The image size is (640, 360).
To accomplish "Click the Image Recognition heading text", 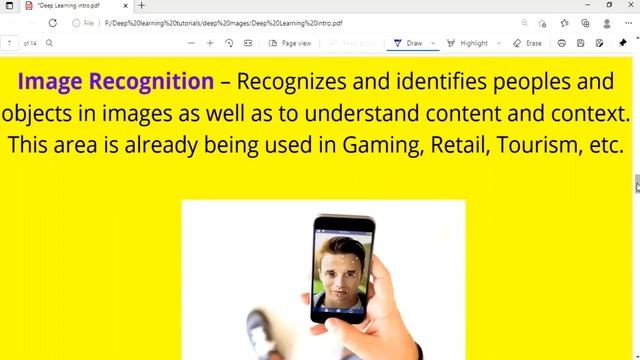I will pyautogui.click(x=116, y=81).
